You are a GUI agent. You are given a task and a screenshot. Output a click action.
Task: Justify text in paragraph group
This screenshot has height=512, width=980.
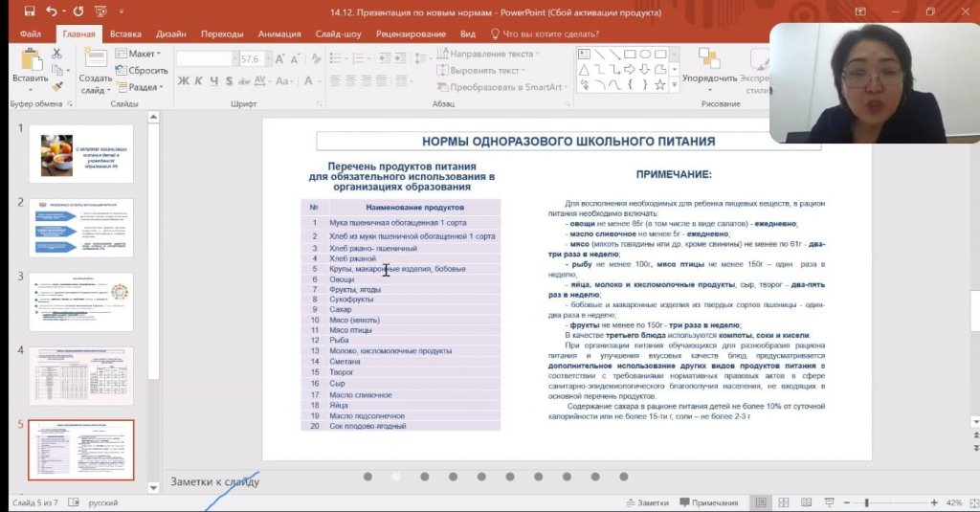(x=381, y=80)
